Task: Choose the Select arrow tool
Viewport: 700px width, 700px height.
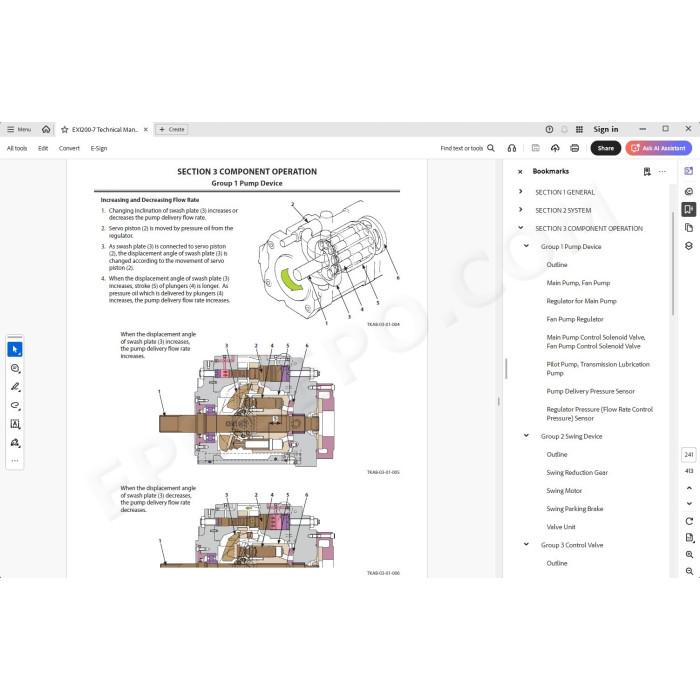Action: 15,349
